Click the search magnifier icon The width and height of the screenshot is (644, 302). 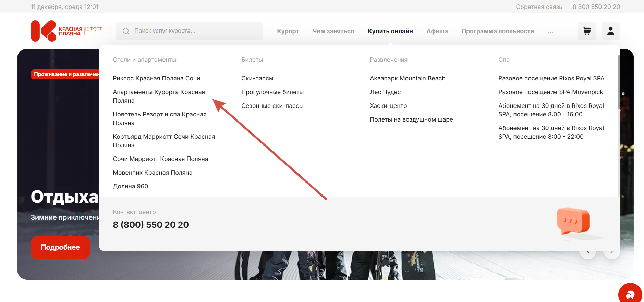point(126,31)
